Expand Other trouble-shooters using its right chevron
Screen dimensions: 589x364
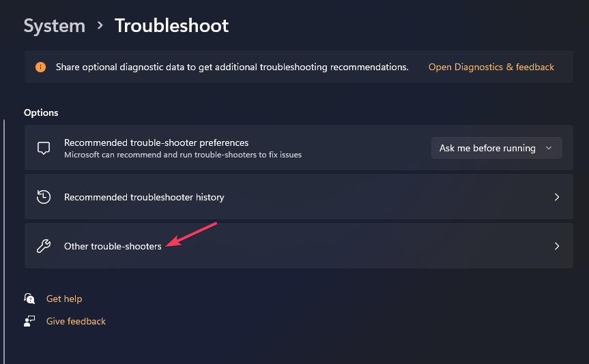(x=557, y=246)
